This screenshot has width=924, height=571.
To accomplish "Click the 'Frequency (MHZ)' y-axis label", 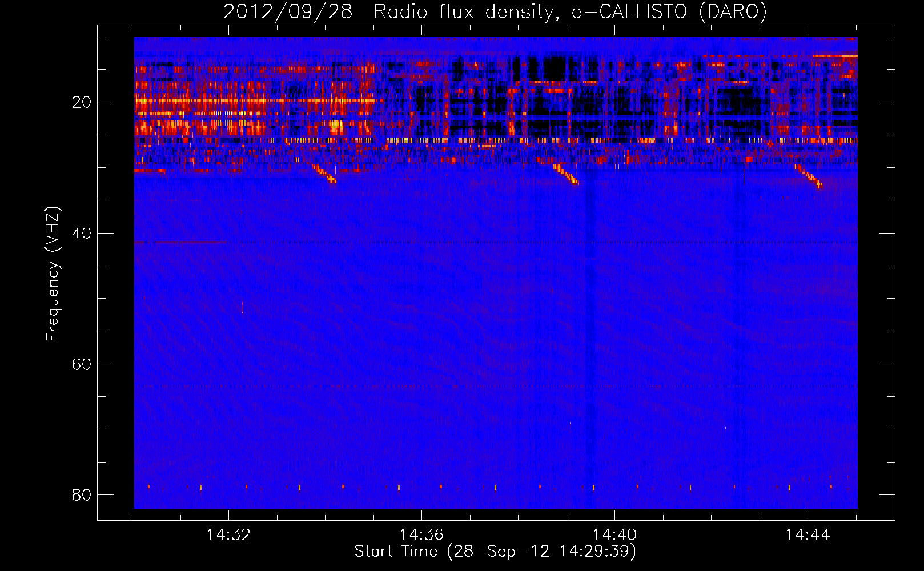I will pyautogui.click(x=52, y=274).
